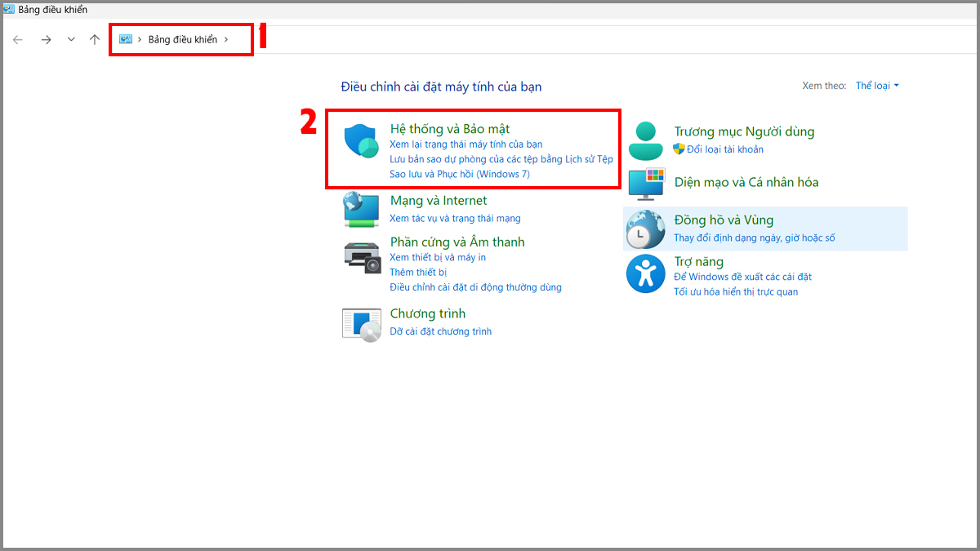Open Xem thiết bị và máy in
This screenshot has height=551, width=980.
[438, 258]
